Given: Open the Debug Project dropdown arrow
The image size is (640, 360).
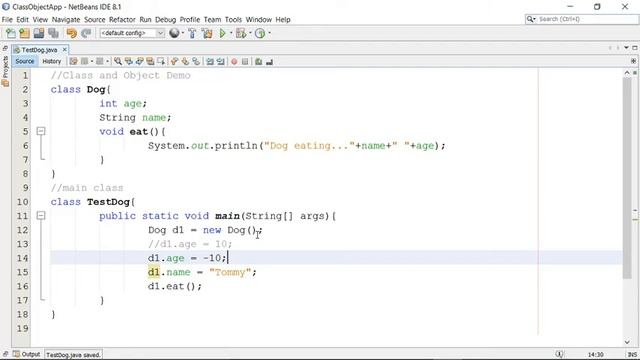Looking at the screenshot, I should 250,33.
